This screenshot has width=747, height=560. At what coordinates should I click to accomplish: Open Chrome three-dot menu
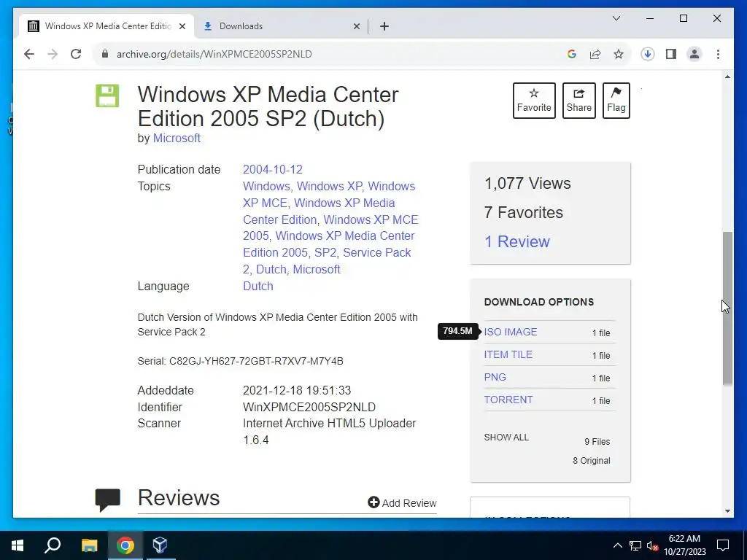[718, 54]
